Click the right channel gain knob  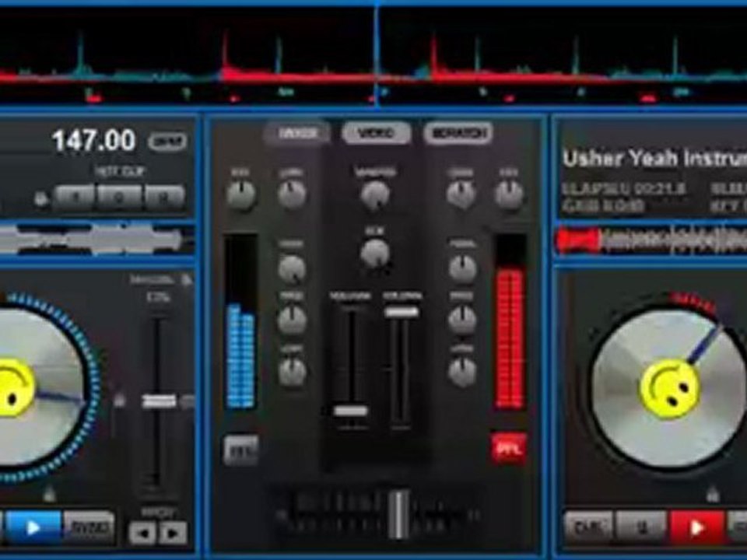tap(460, 194)
